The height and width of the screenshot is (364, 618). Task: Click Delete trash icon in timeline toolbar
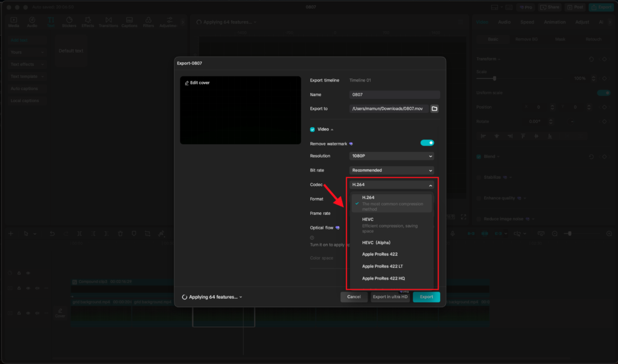tap(120, 234)
